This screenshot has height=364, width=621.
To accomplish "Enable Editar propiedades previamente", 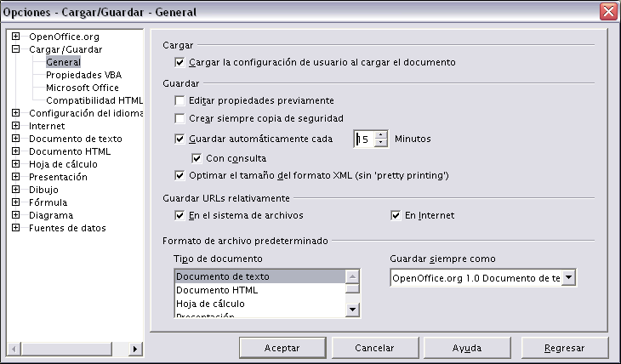I will click(x=179, y=100).
